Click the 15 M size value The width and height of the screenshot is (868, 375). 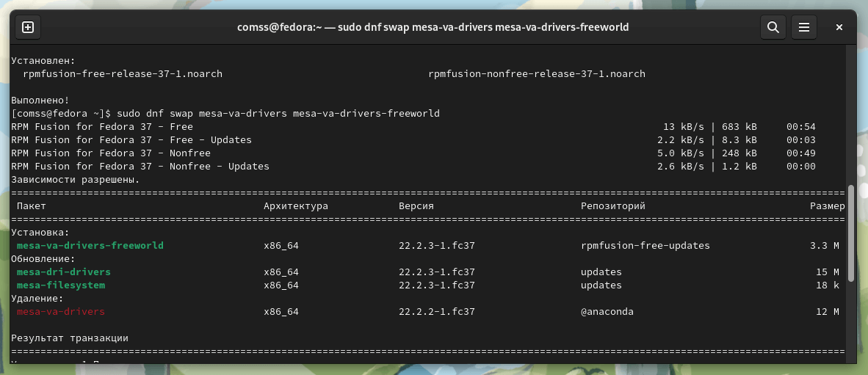(x=828, y=272)
